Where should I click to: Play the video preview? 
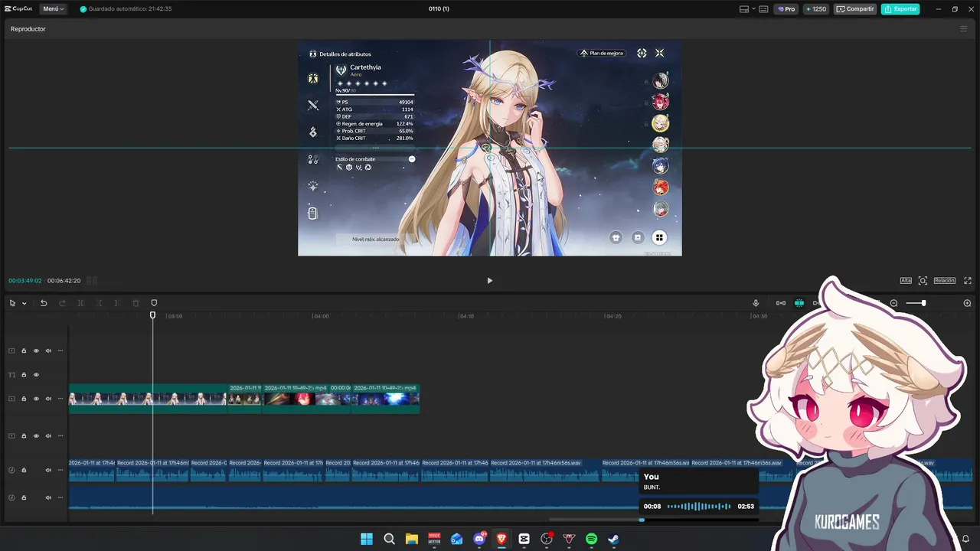point(490,281)
